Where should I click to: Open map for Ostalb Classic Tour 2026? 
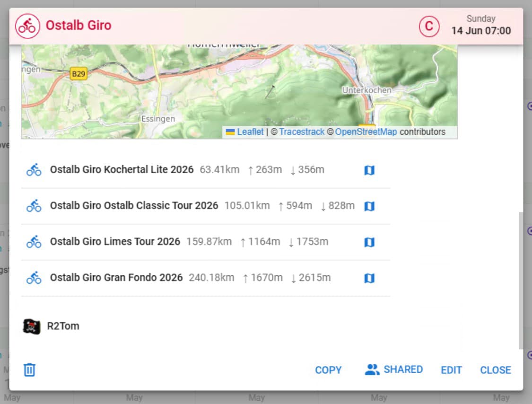369,206
